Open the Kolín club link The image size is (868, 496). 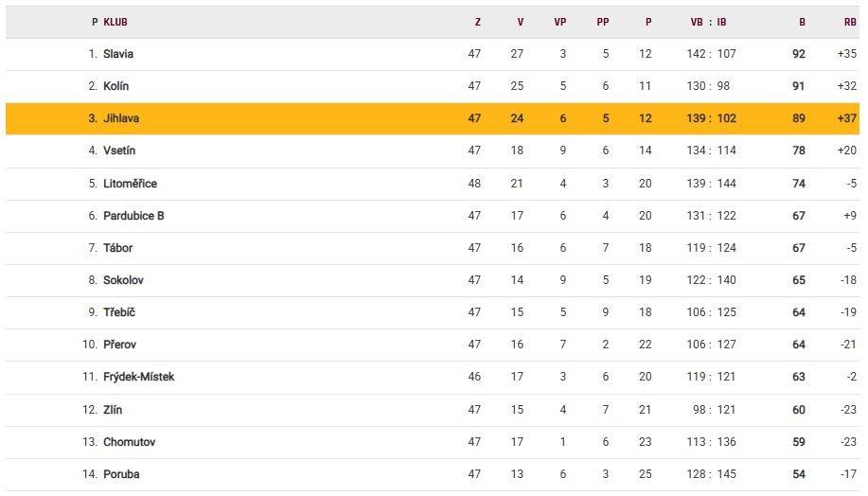coord(116,86)
